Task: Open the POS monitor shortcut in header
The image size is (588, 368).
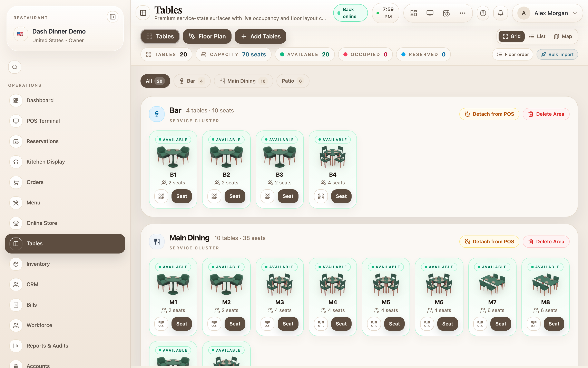Action: coord(430,13)
